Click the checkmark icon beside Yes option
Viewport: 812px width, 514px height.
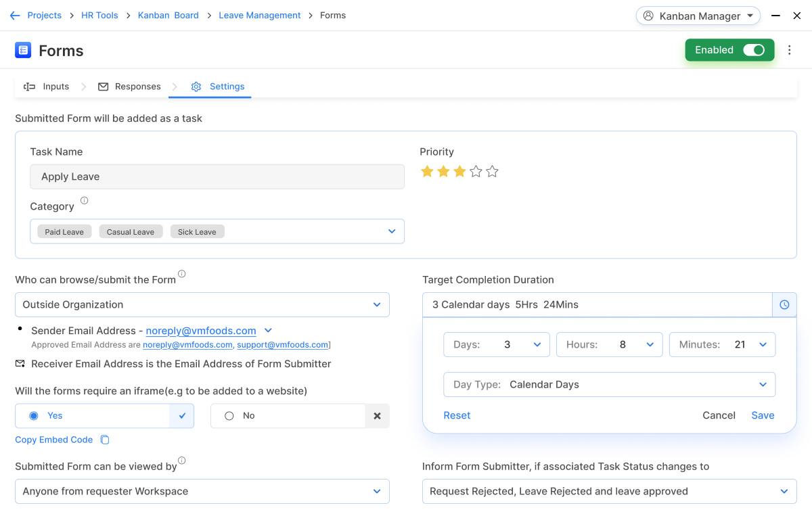coord(181,416)
